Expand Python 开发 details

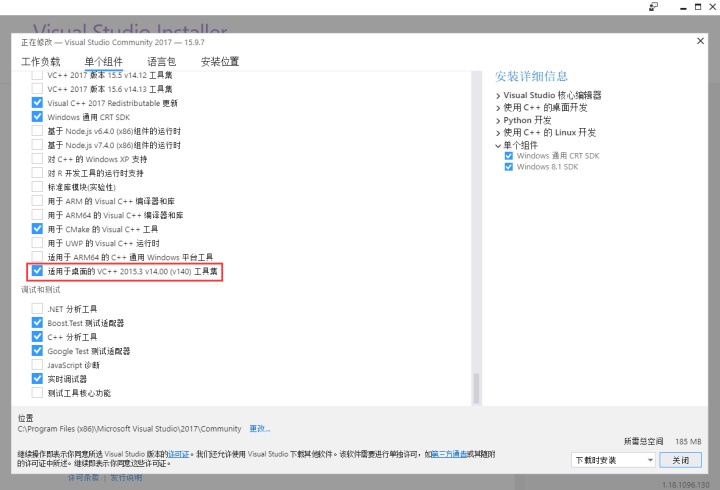pyautogui.click(x=498, y=120)
